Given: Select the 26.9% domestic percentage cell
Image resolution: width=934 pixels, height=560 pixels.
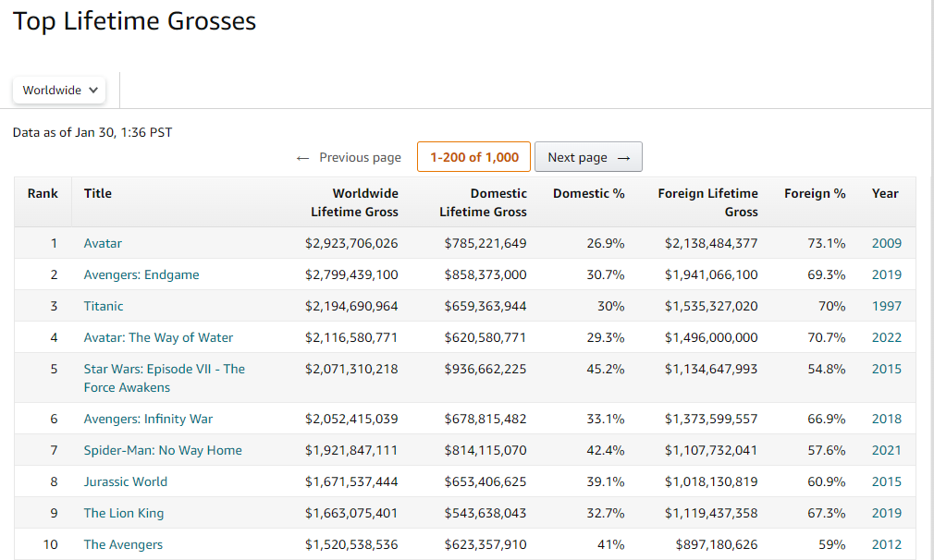Looking at the screenshot, I should point(606,243).
